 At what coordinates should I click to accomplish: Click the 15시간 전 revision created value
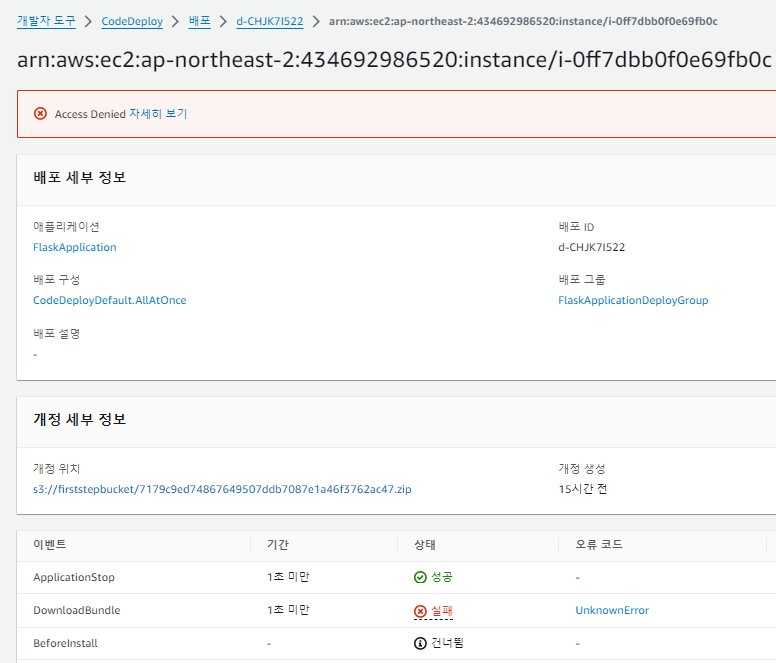coord(582,489)
